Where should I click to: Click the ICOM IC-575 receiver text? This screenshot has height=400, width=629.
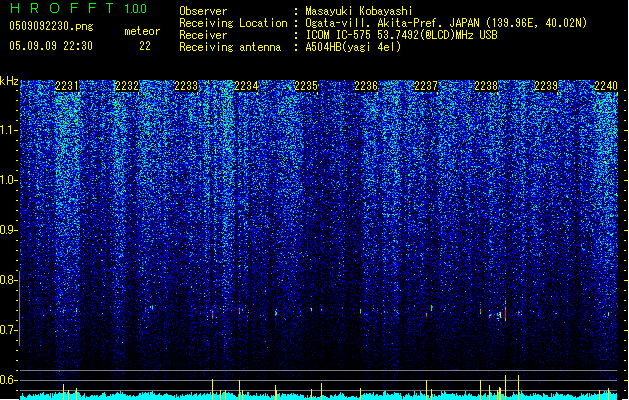click(x=402, y=35)
